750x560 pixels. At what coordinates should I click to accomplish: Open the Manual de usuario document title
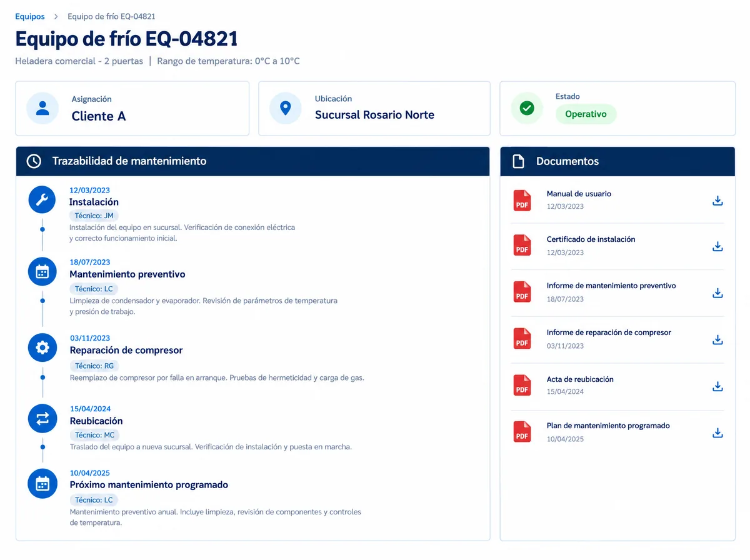579,194
